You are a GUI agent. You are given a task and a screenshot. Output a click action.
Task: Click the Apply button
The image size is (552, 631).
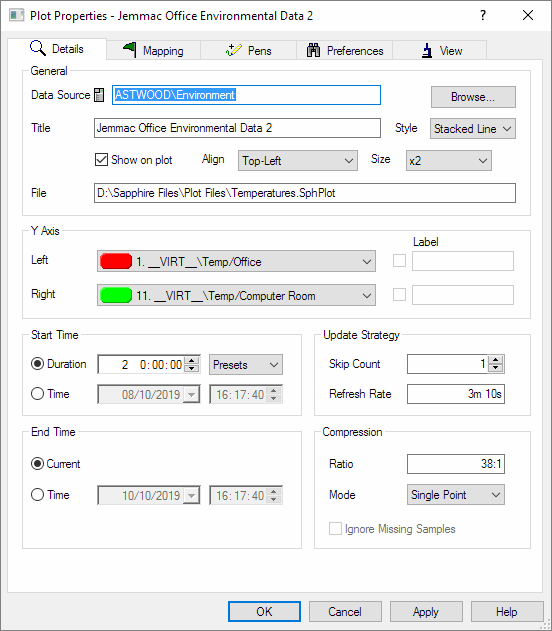(x=426, y=612)
